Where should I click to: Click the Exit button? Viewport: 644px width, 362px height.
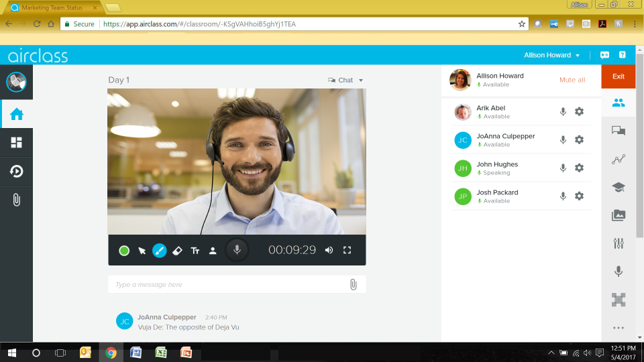click(x=618, y=76)
